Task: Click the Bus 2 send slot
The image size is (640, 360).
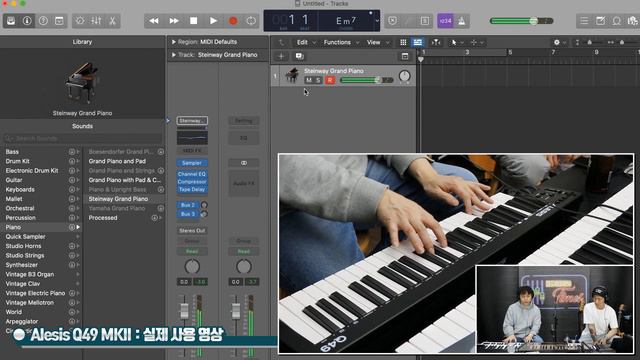Action: pyautogui.click(x=188, y=205)
